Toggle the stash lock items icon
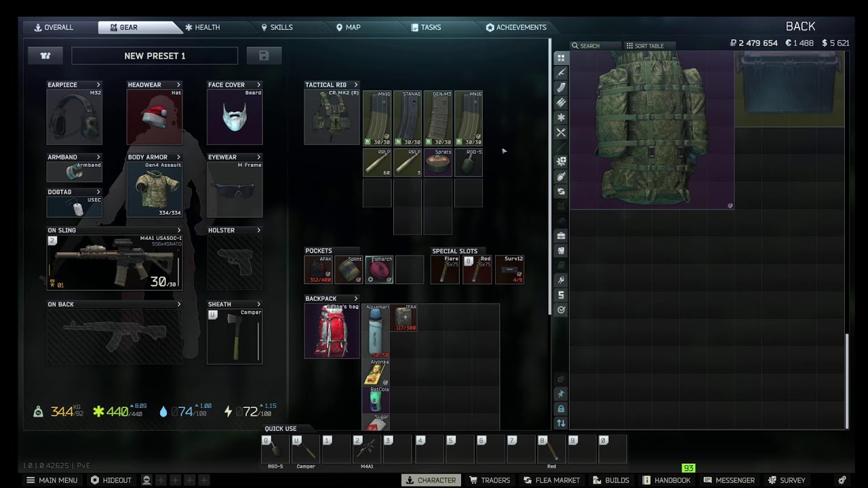The height and width of the screenshot is (488, 868). click(561, 409)
